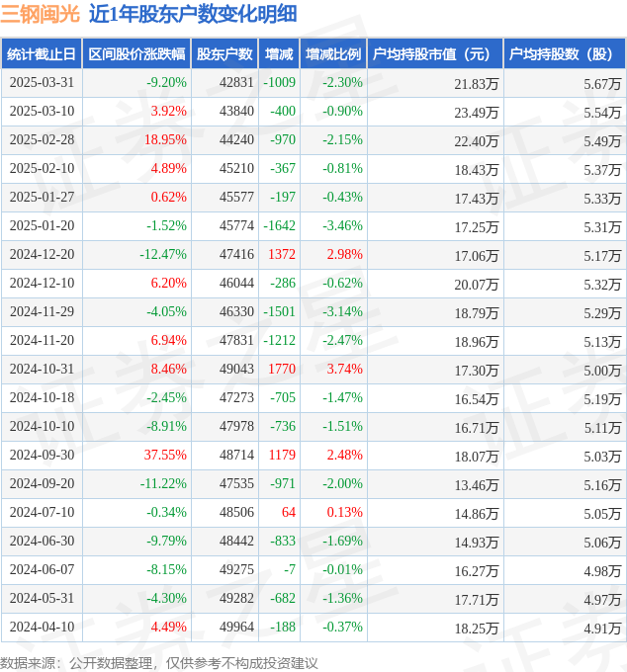
Task: Click the red 1770 increase value
Action: tap(282, 369)
